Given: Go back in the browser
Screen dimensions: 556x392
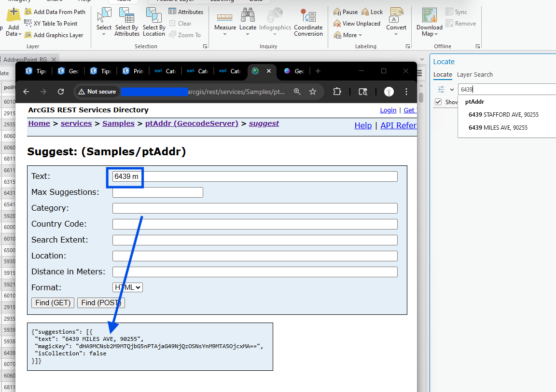Looking at the screenshot, I should click(x=26, y=92).
